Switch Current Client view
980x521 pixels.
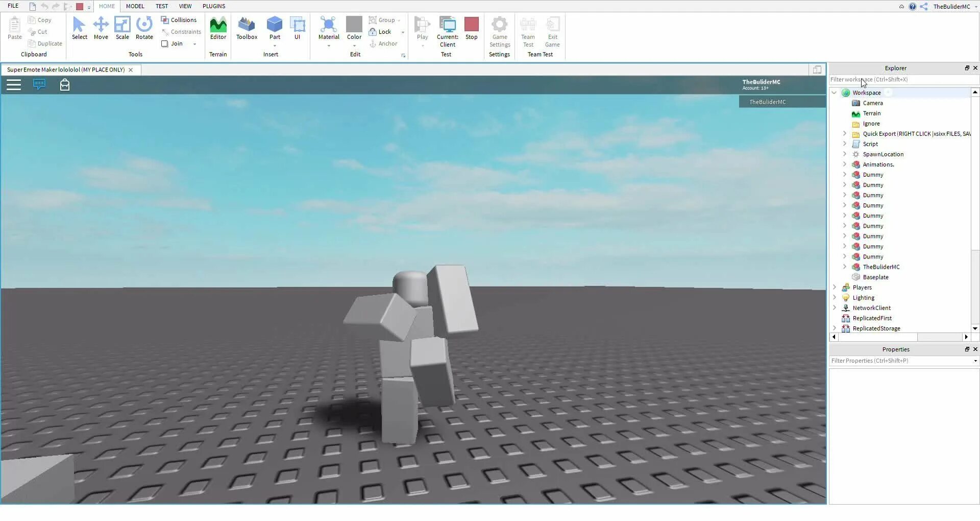447,32
